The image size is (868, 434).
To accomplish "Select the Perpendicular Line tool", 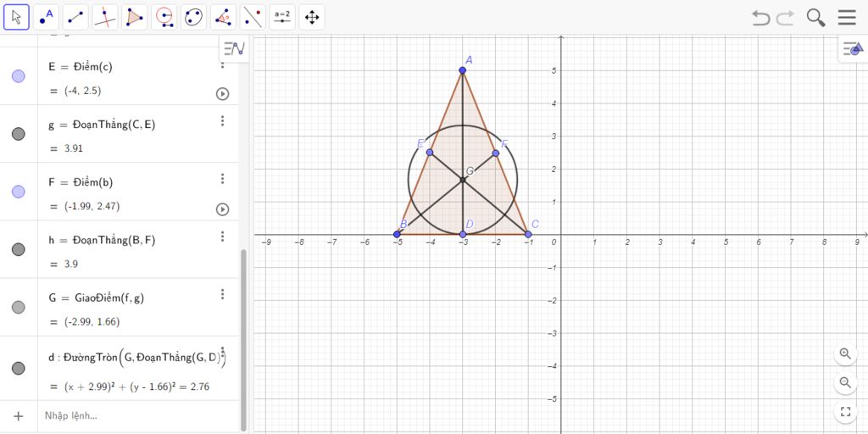I will [x=104, y=17].
